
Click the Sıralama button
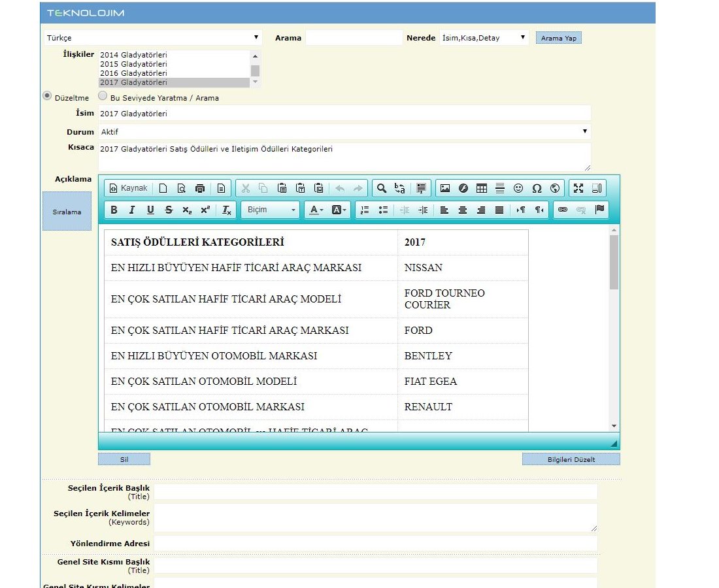tap(67, 212)
